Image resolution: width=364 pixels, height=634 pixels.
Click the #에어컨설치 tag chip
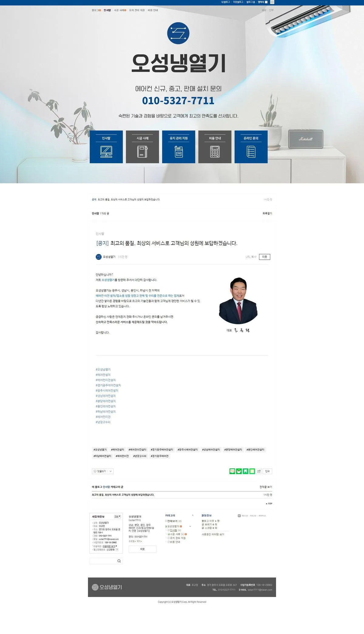click(117, 449)
